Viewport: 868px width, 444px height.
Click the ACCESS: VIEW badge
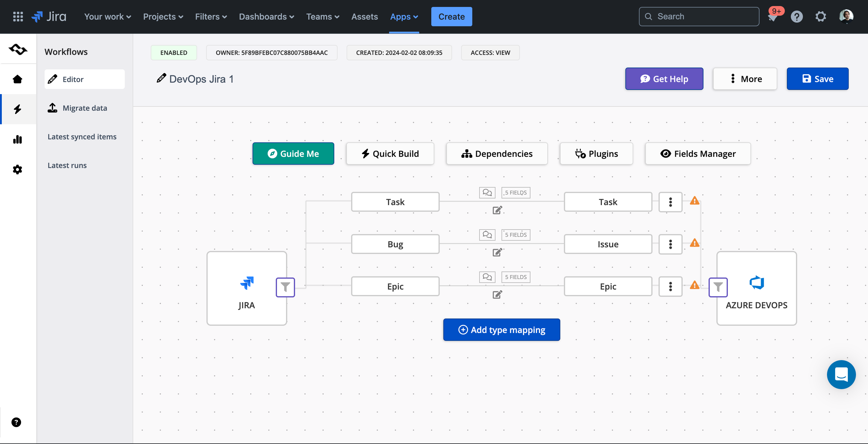[490, 52]
